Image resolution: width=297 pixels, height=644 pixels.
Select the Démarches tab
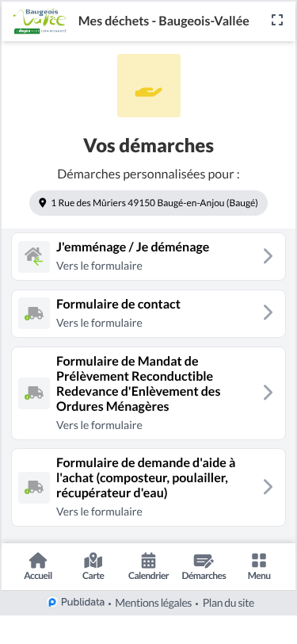tap(204, 566)
